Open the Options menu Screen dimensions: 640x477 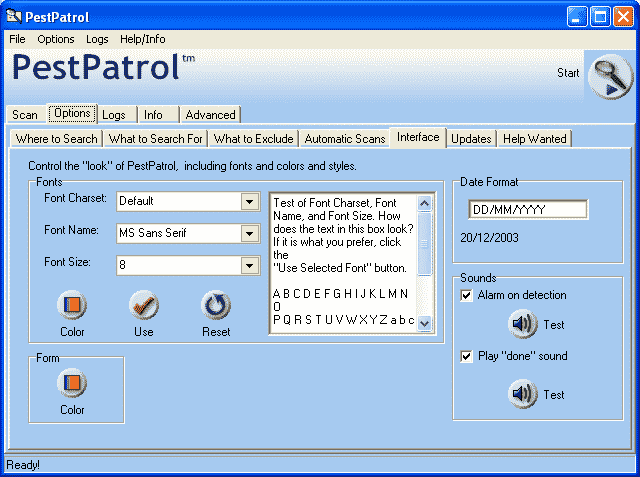(x=56, y=39)
